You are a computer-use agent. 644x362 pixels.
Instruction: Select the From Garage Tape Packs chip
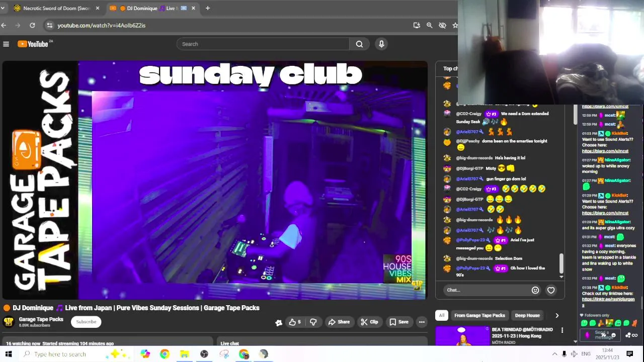(479, 316)
